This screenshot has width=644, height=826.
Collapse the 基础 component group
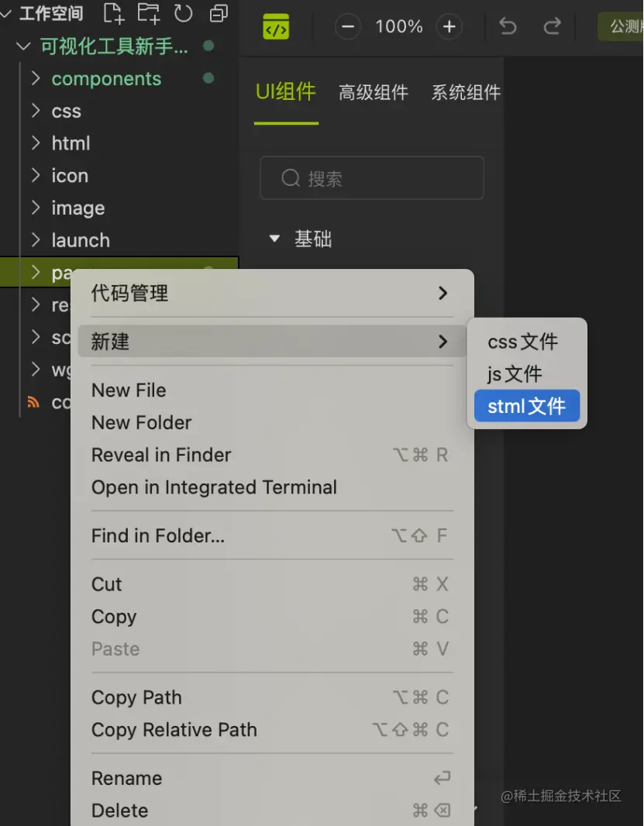point(274,239)
